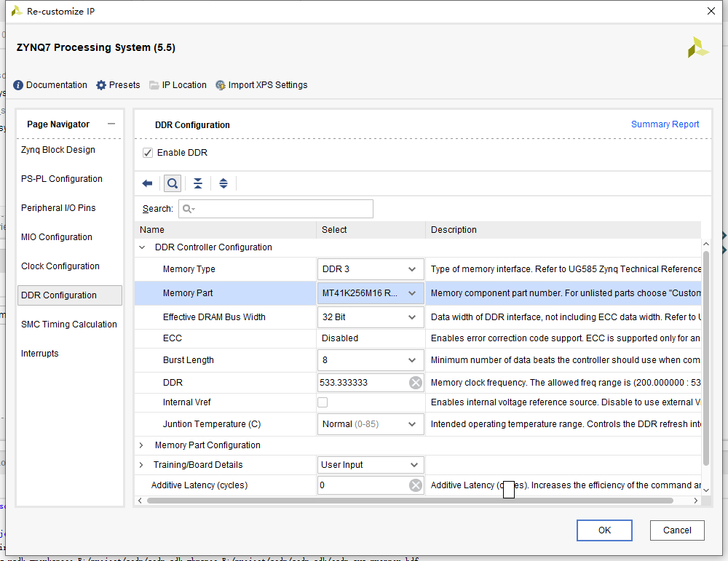Go to Peripheral I/O Pins page
Screen dimensions: 728x561
click(x=58, y=208)
